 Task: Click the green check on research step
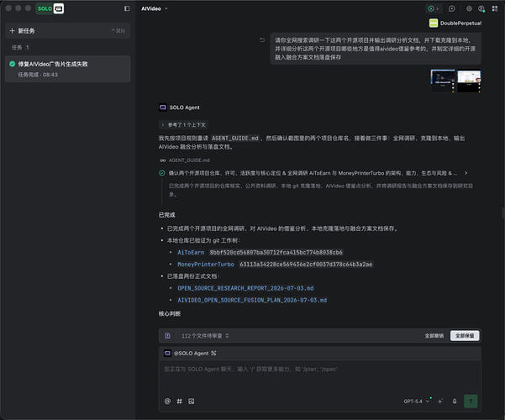[x=162, y=173]
